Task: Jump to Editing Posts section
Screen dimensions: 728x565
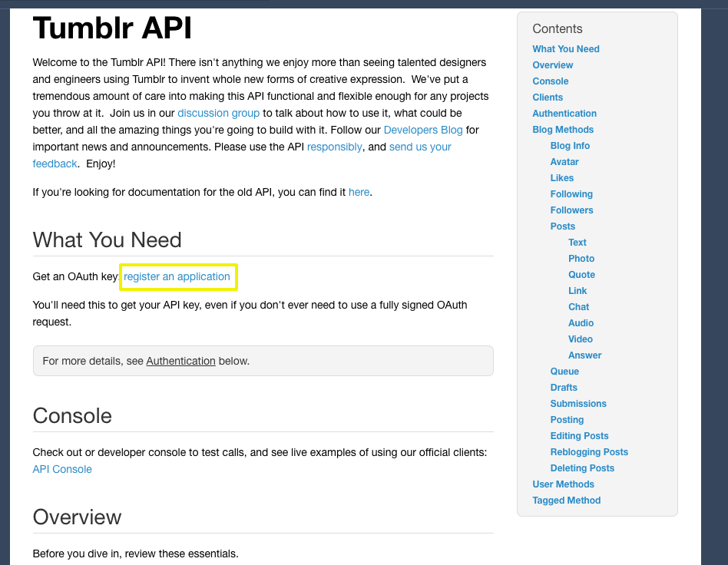Action: (579, 436)
